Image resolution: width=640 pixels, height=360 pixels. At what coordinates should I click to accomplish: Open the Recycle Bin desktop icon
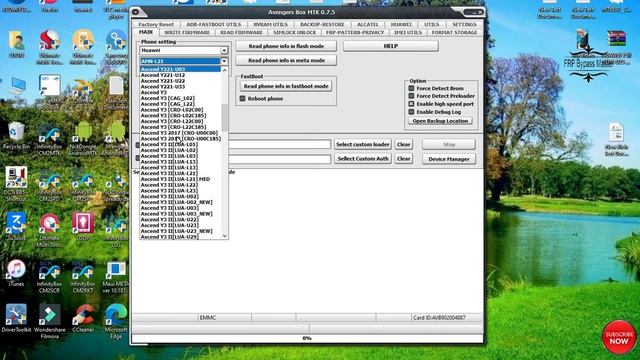(16, 136)
